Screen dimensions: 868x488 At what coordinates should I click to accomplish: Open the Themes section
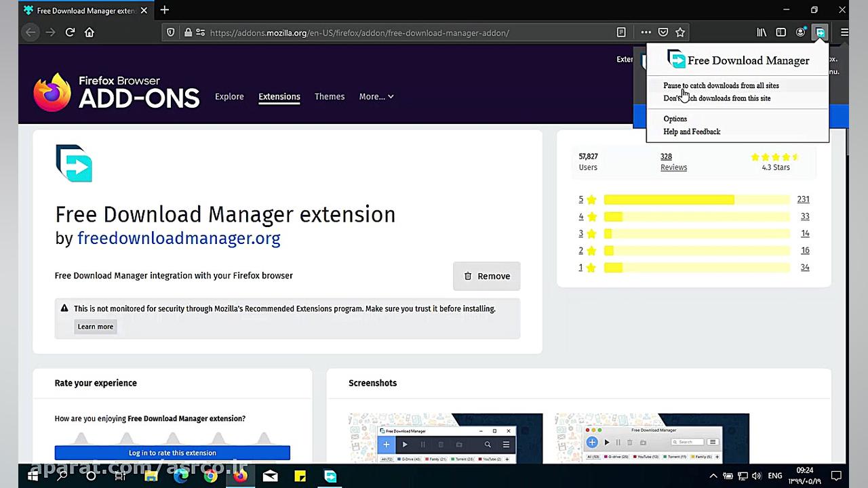point(330,96)
